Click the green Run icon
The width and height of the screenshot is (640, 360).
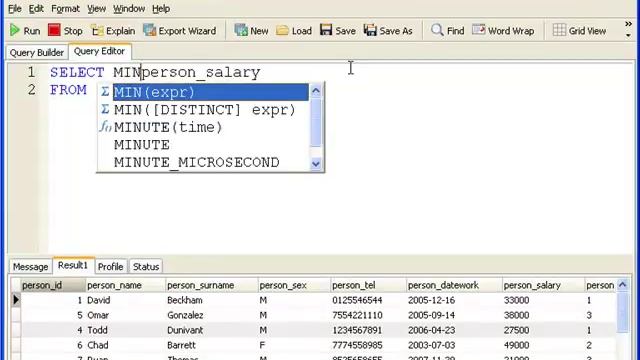15,30
